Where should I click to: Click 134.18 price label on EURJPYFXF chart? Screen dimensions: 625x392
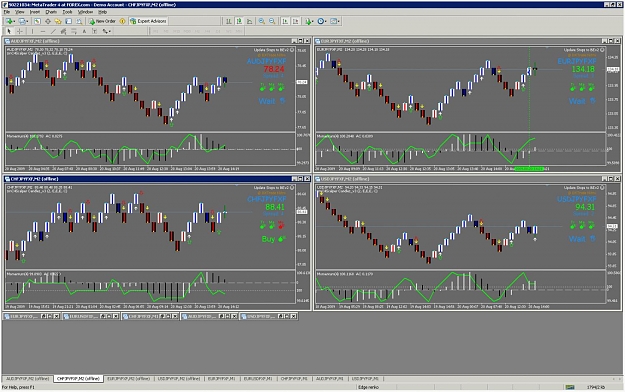tap(583, 69)
